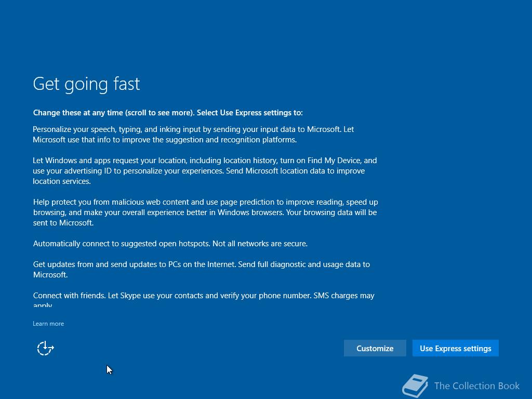
Task: Click The Collection Book watermark text
Action: tap(477, 386)
